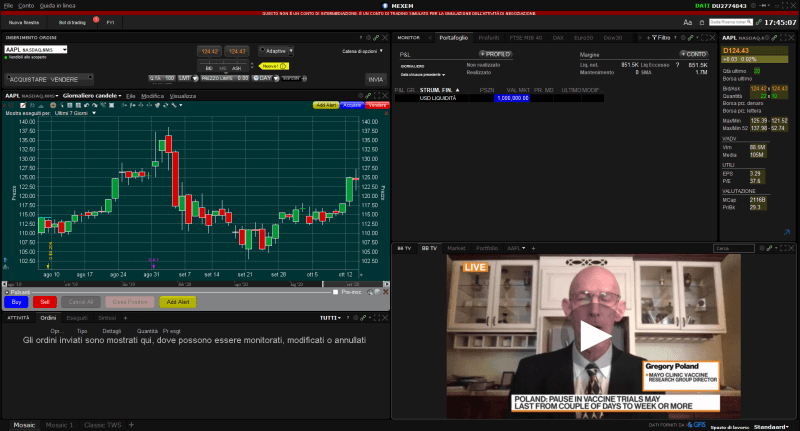Click the wrench tool icon in chart toolbar
800x431 pixels.
point(174,105)
